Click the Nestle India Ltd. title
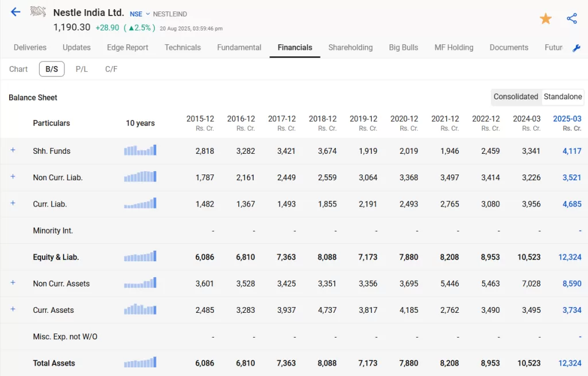 click(88, 13)
